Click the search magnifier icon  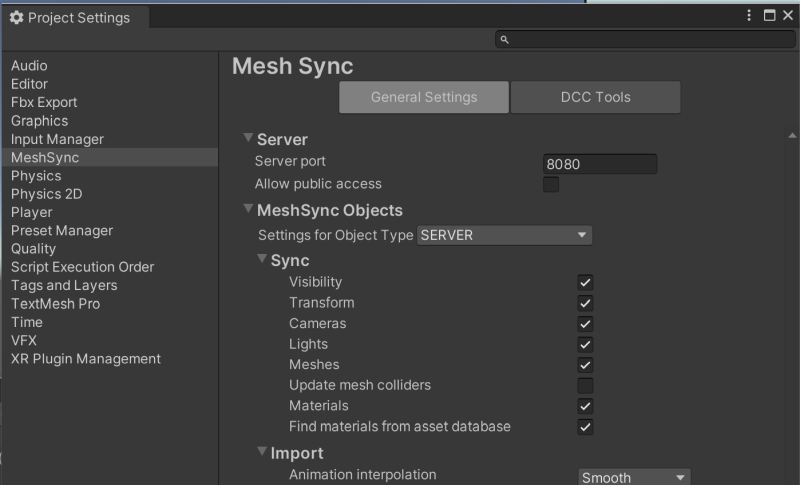pyautogui.click(x=505, y=40)
